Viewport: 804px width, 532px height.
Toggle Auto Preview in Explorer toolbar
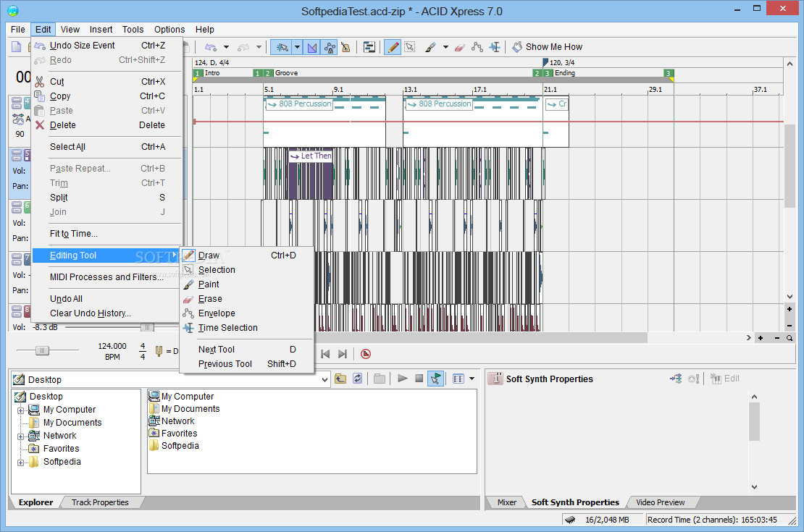pyautogui.click(x=435, y=379)
